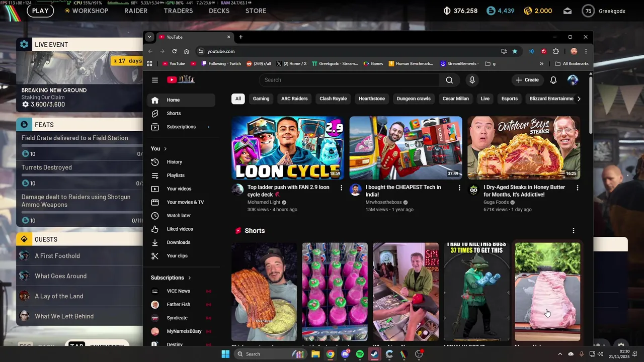The height and width of the screenshot is (362, 644).
Task: Bookmark this page with star icon
Action: 515,51
